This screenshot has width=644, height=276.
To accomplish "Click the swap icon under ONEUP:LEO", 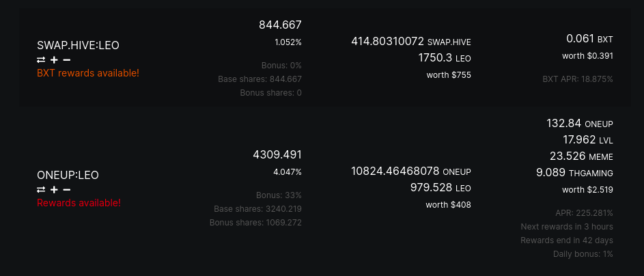I will tap(41, 190).
